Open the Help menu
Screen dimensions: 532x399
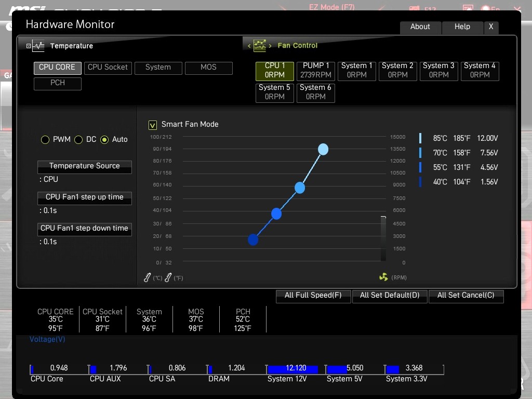click(462, 27)
